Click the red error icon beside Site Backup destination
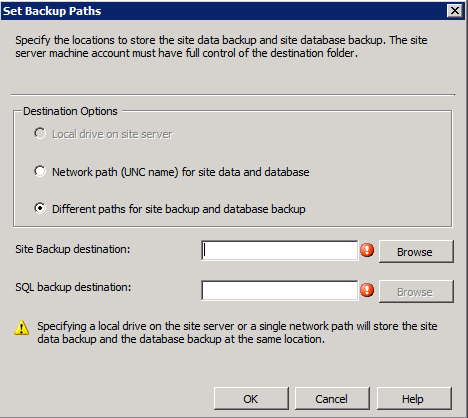This screenshot has height=418, width=468. (x=367, y=250)
